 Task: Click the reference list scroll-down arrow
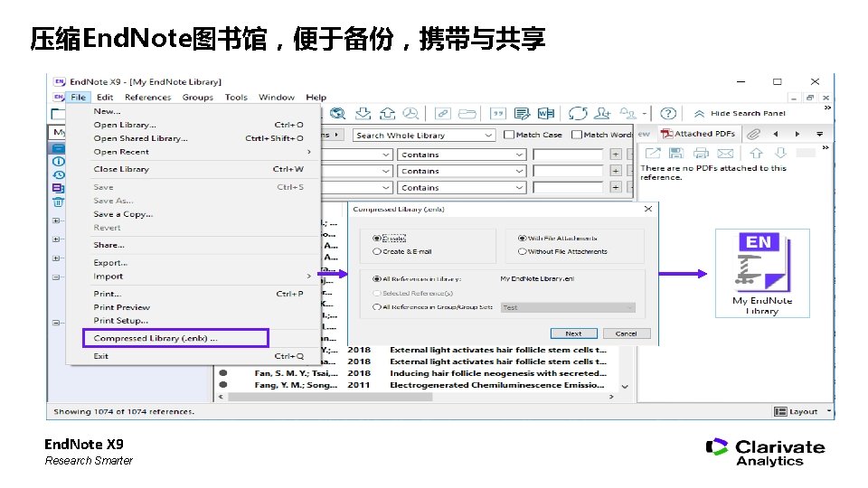[625, 386]
